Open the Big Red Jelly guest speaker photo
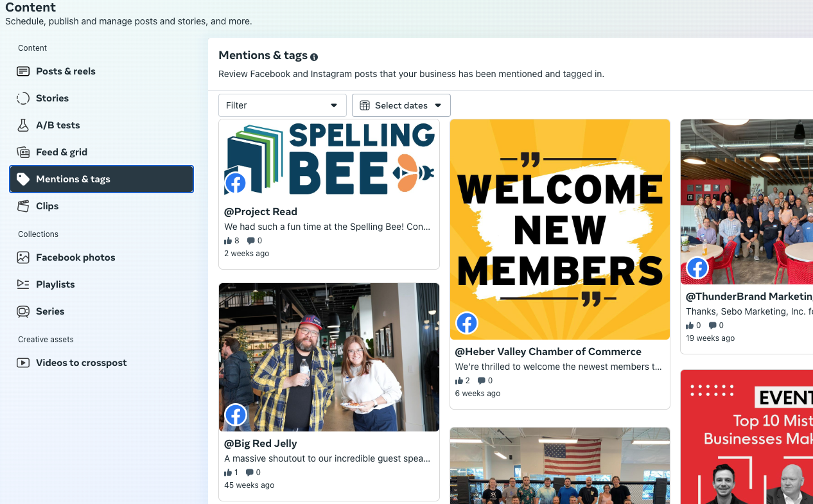Viewport: 813px width, 504px height. [x=329, y=358]
